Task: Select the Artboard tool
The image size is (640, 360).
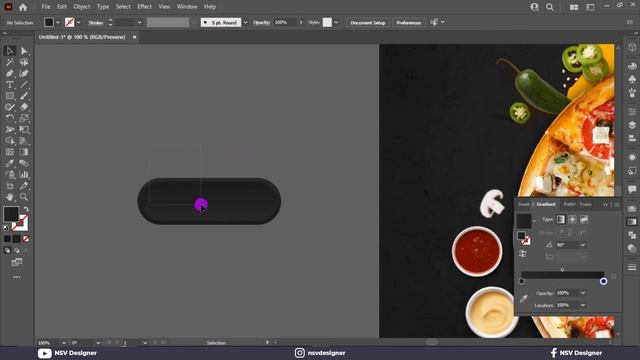Action: [x=10, y=186]
